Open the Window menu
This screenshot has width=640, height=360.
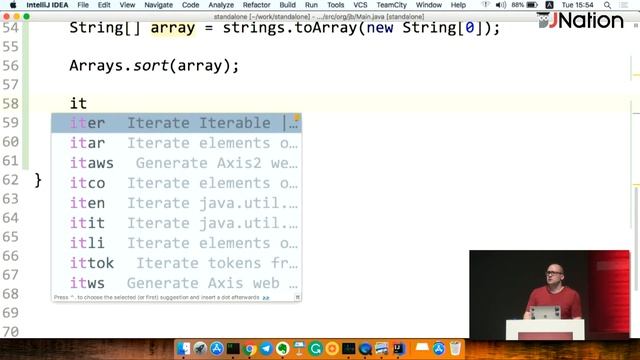coord(429,5)
